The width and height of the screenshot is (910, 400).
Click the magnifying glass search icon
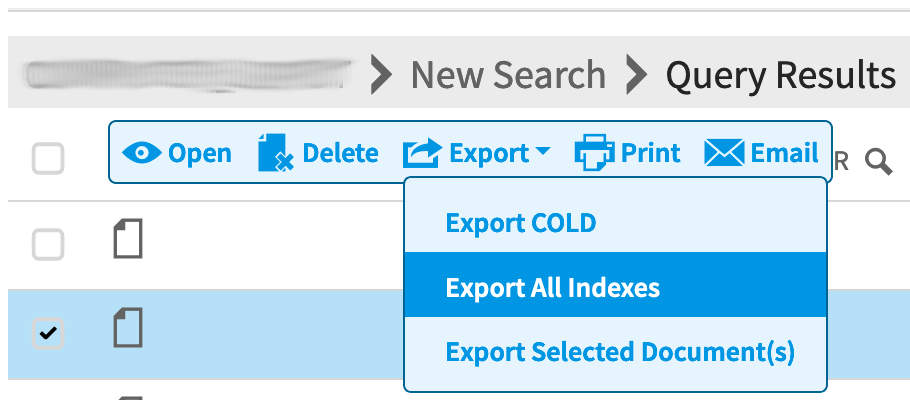pos(878,161)
